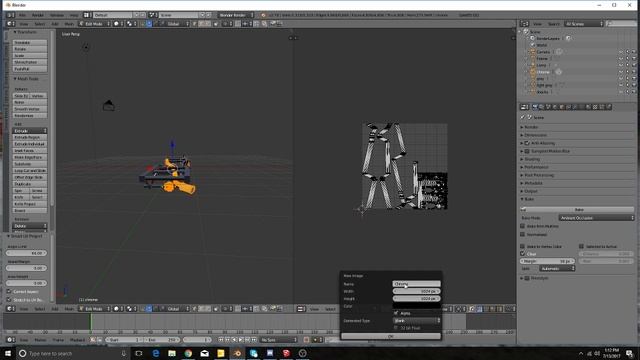640x360 pixels.
Task: Toggle the Correct Aspect checkbox
Action: (9, 292)
